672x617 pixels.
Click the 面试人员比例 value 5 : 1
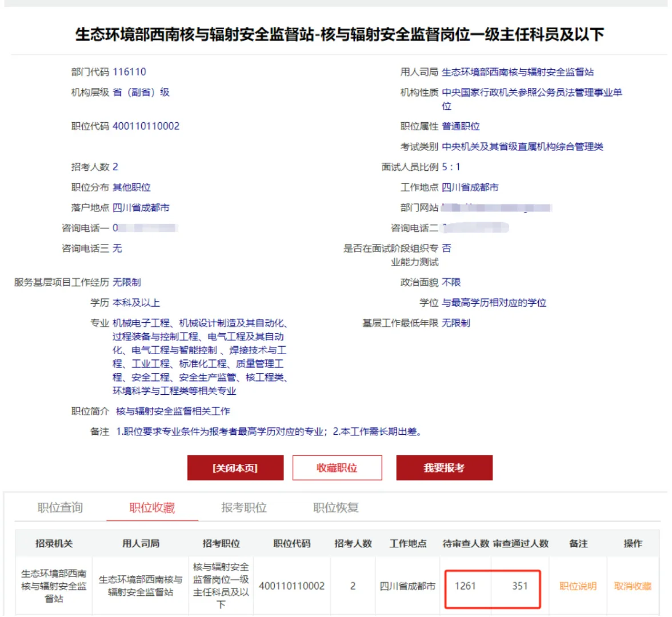(x=451, y=167)
